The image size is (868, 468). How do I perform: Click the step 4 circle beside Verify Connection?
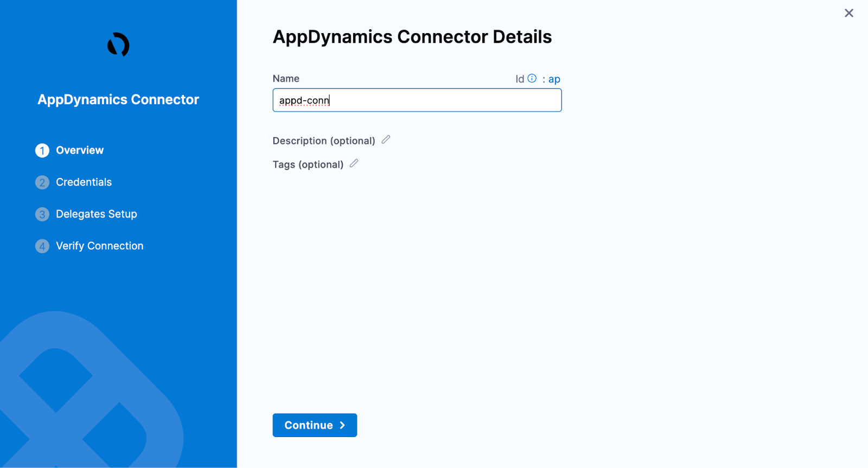(42, 246)
